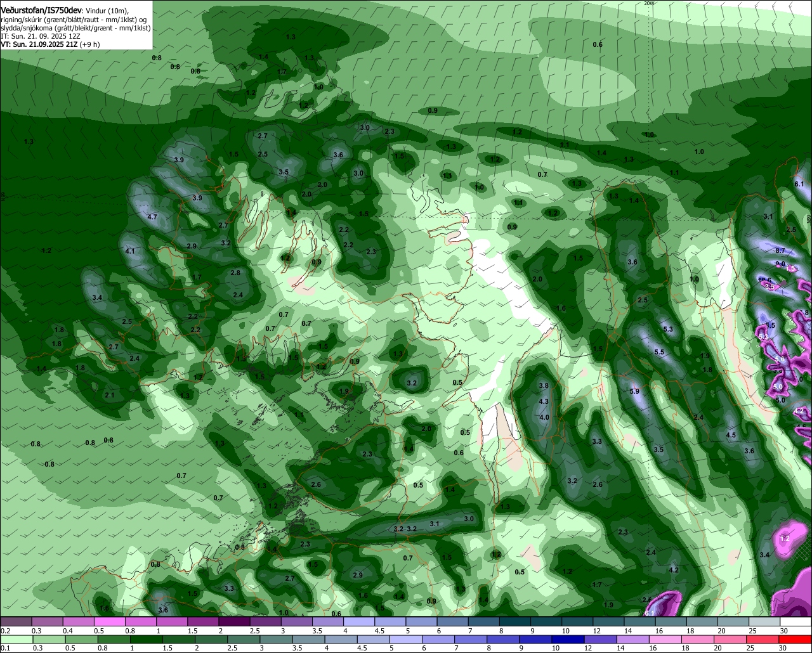Select the green 0.8 rain legend swatch
This screenshot has height=653, width=812.
coord(114,639)
